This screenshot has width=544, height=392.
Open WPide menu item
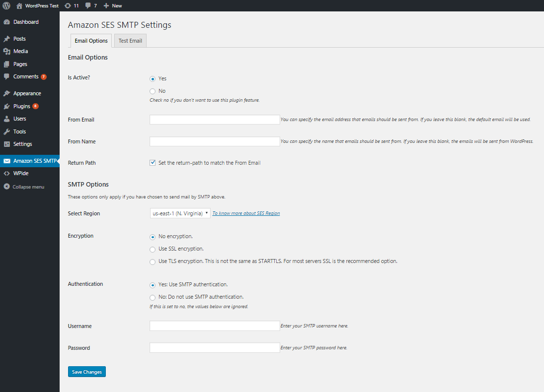[x=21, y=173]
